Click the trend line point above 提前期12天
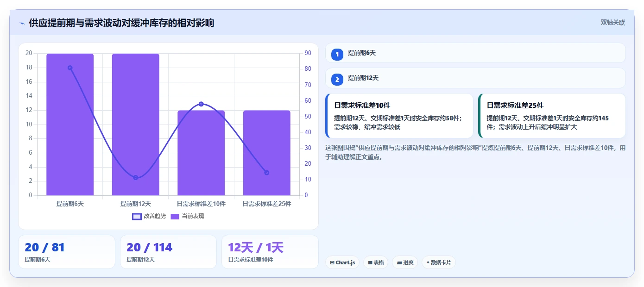This screenshot has height=287, width=644. [136, 178]
